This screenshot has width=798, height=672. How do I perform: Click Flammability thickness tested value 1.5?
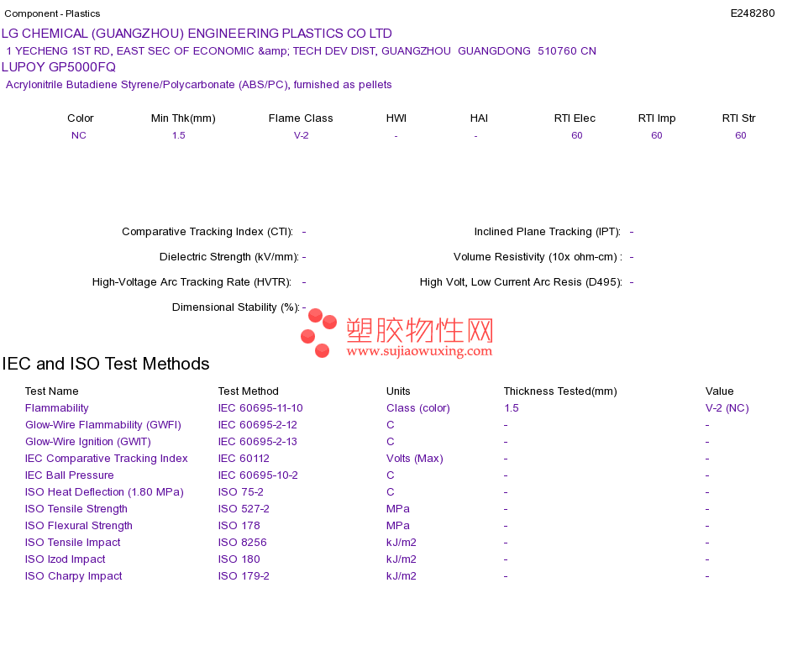[512, 407]
